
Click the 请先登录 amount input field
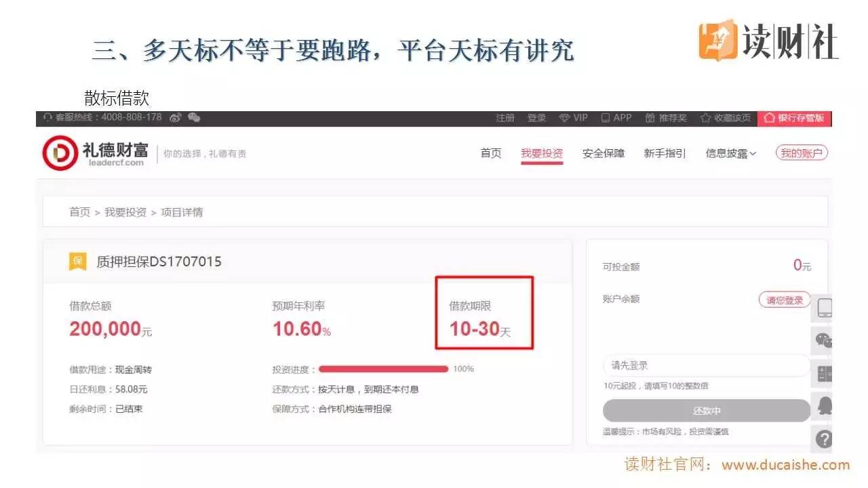point(705,365)
